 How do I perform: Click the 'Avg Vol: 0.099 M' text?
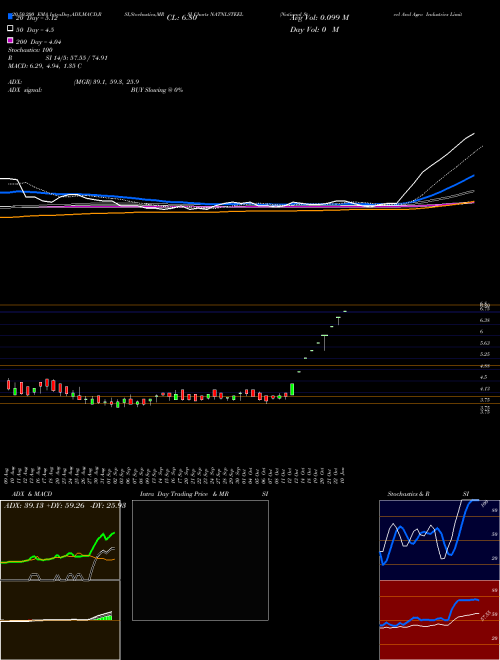coord(319,18)
